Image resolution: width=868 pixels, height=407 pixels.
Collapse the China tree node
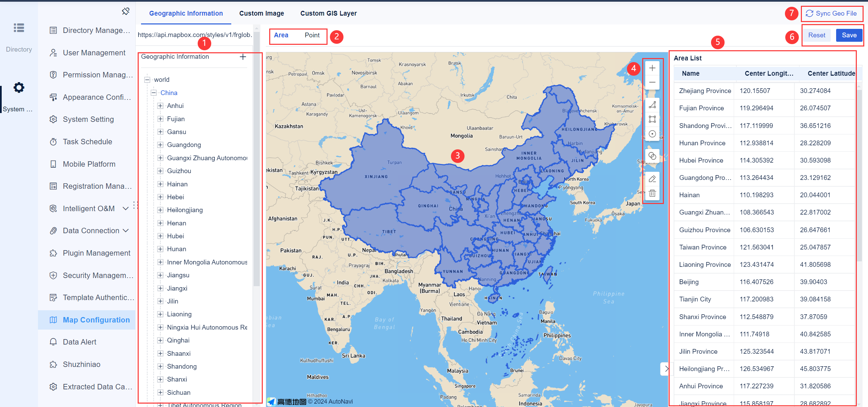pyautogui.click(x=153, y=92)
